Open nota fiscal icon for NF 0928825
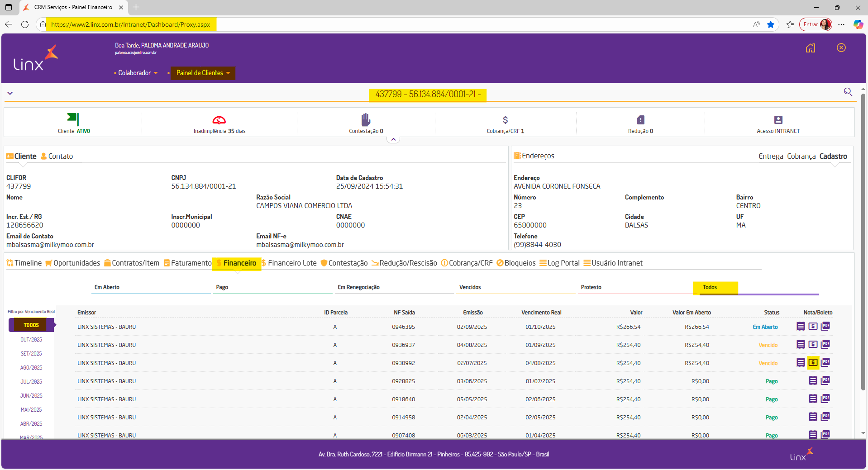The image size is (868, 470). (x=813, y=380)
